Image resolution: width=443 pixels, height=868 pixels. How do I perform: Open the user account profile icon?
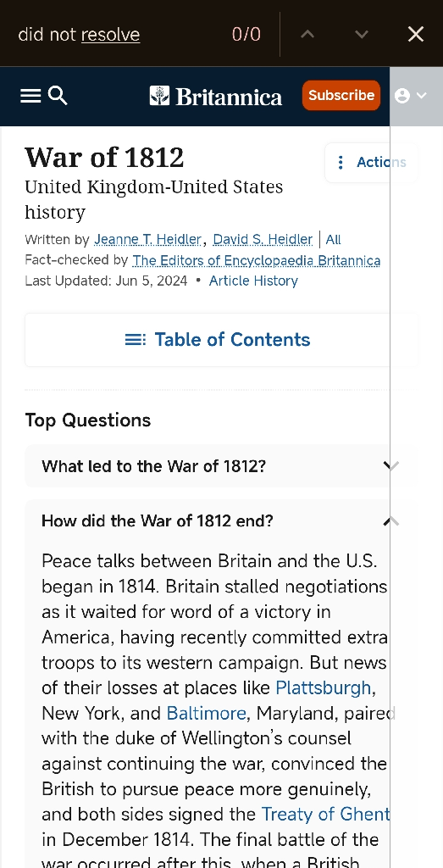click(402, 96)
